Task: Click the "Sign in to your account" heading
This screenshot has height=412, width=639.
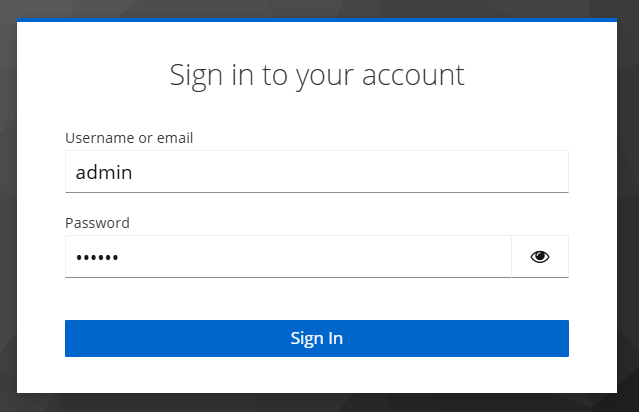Action: [x=316, y=75]
